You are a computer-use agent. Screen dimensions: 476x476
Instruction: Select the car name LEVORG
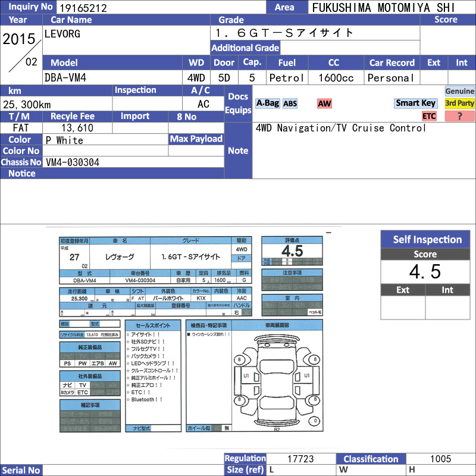(62, 34)
